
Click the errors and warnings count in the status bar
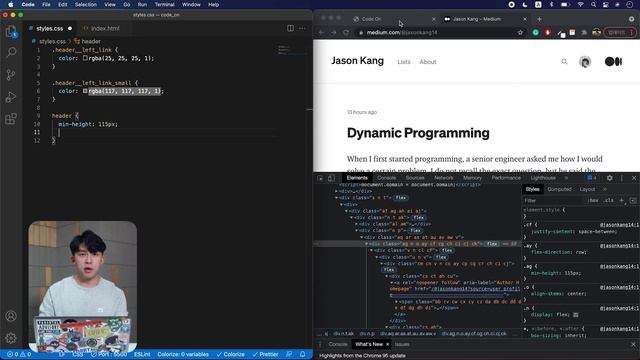point(19,354)
